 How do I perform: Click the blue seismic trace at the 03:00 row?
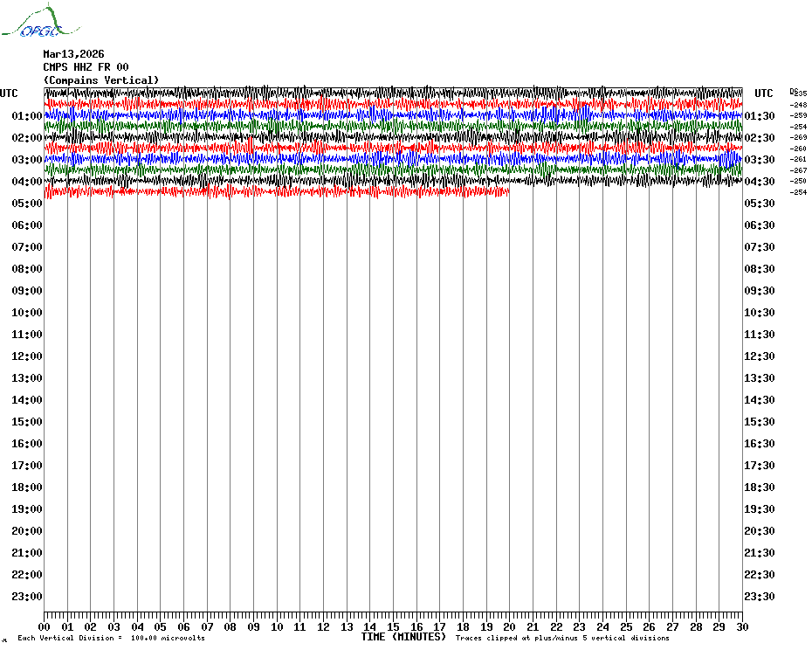tap(394, 159)
